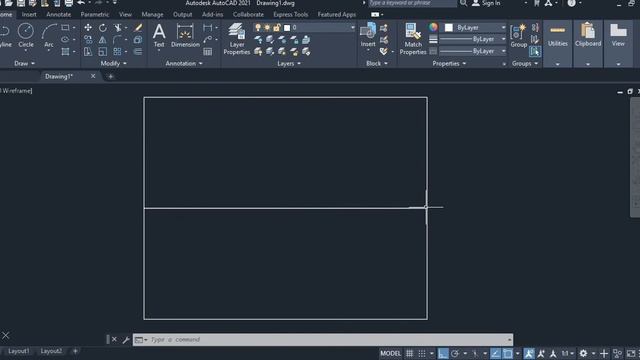Close the Drawing1 file tab
Viewport: 640px width, 360px height.
93,76
